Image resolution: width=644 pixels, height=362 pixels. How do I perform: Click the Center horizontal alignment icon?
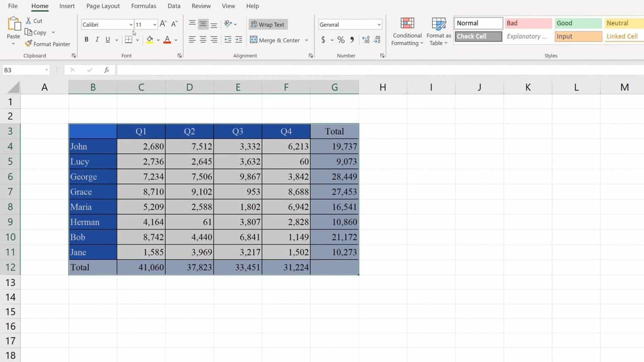click(x=203, y=40)
